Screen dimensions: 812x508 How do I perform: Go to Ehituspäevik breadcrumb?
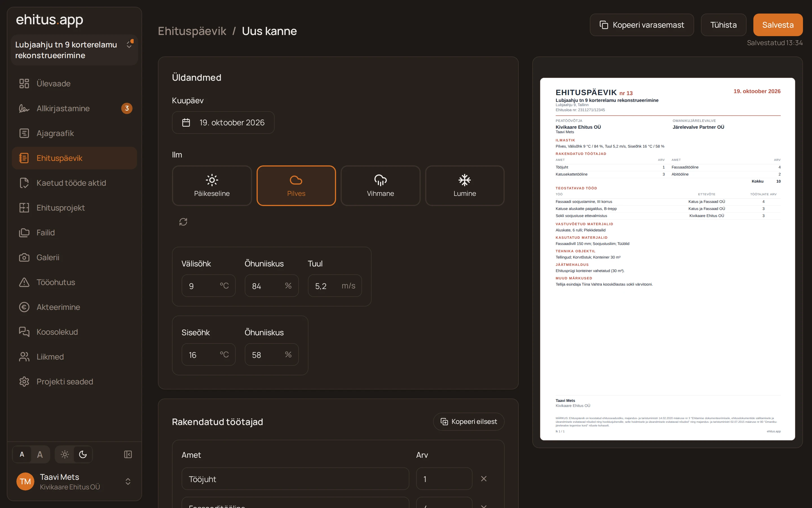tap(192, 31)
